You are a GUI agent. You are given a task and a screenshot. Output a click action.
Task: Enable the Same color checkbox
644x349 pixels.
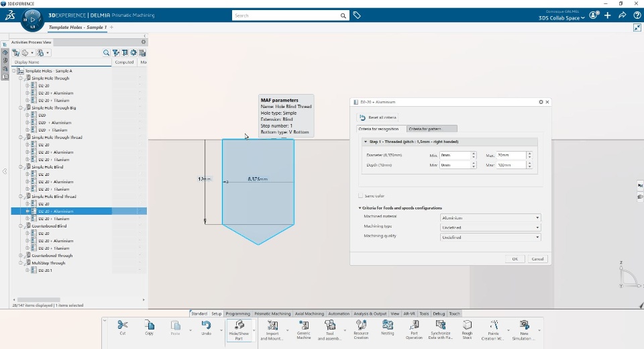pos(361,196)
